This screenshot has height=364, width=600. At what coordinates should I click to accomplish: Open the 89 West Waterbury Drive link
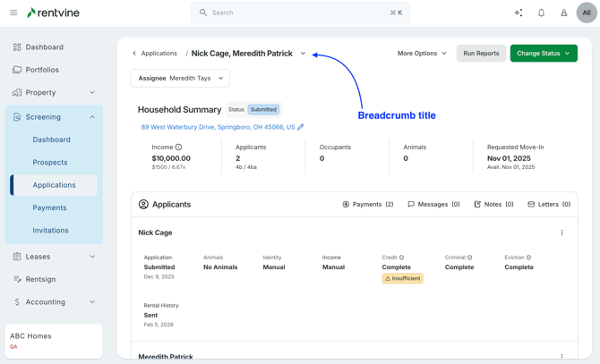(x=218, y=127)
